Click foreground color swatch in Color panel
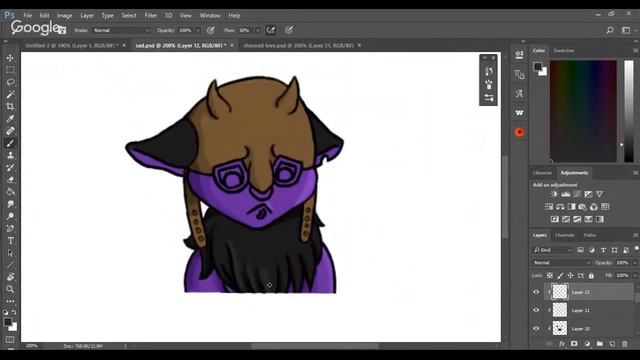The width and height of the screenshot is (640, 360). (x=538, y=67)
